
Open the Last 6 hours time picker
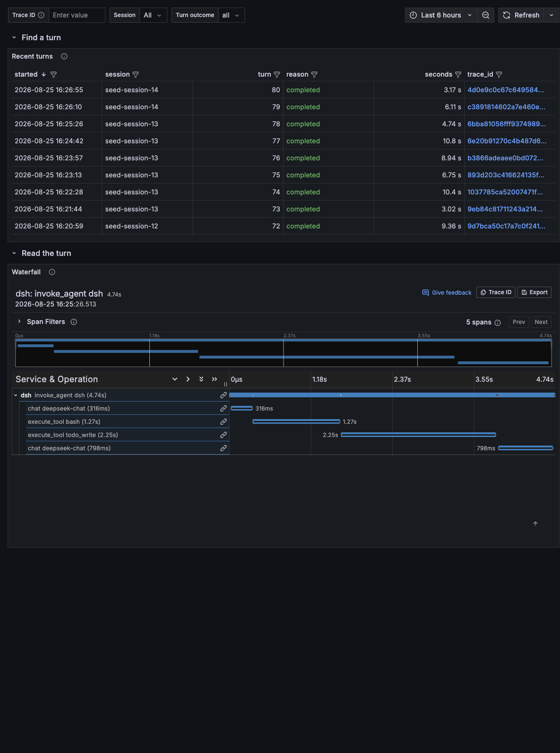[441, 15]
